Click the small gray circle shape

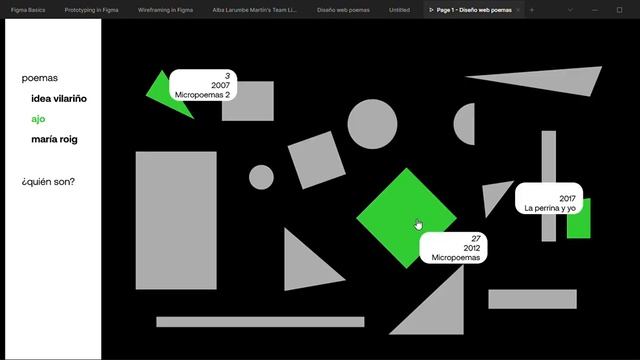coord(261,177)
